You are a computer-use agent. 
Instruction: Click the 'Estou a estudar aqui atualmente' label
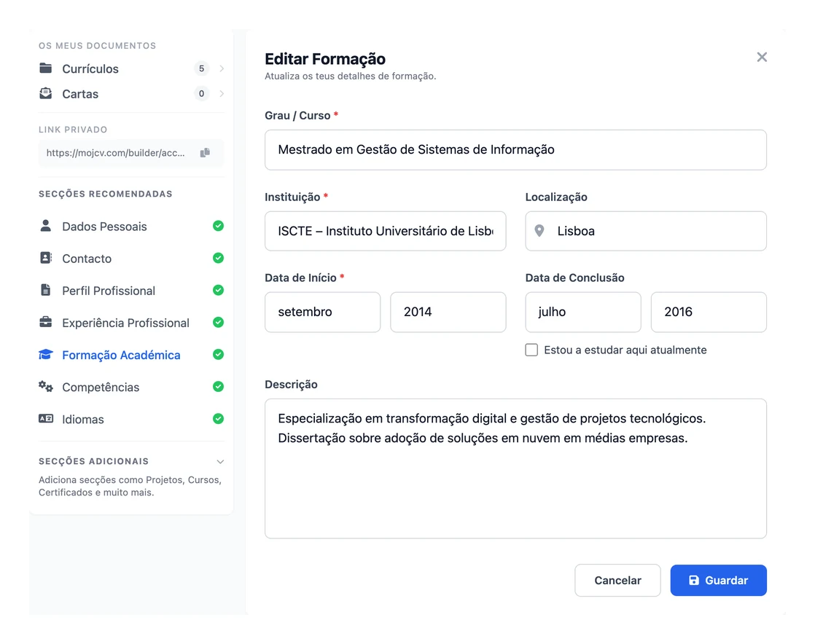(x=625, y=350)
